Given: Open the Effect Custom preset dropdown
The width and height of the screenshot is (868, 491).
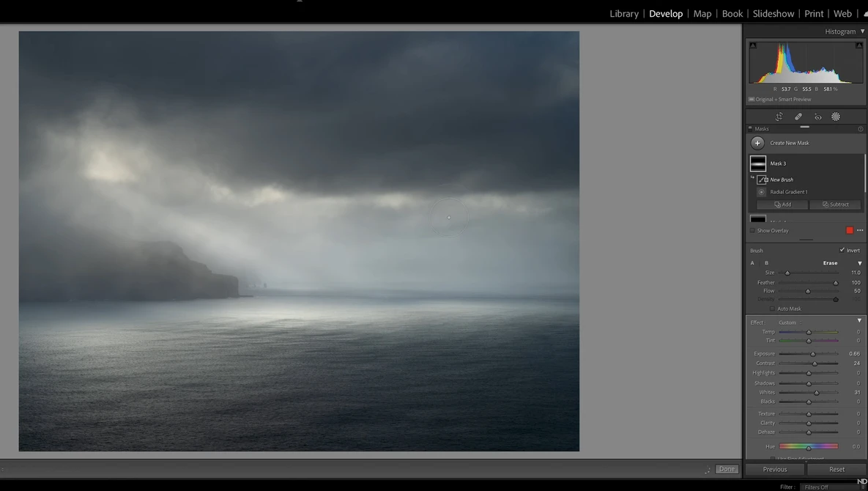Looking at the screenshot, I should 790,322.
